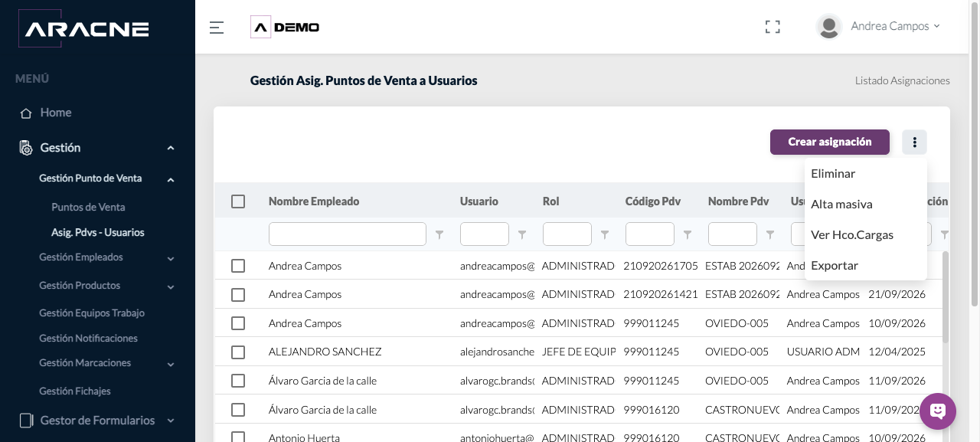This screenshot has height=442, width=980.
Task: Toggle the select-all checkbox in table header
Action: click(238, 201)
